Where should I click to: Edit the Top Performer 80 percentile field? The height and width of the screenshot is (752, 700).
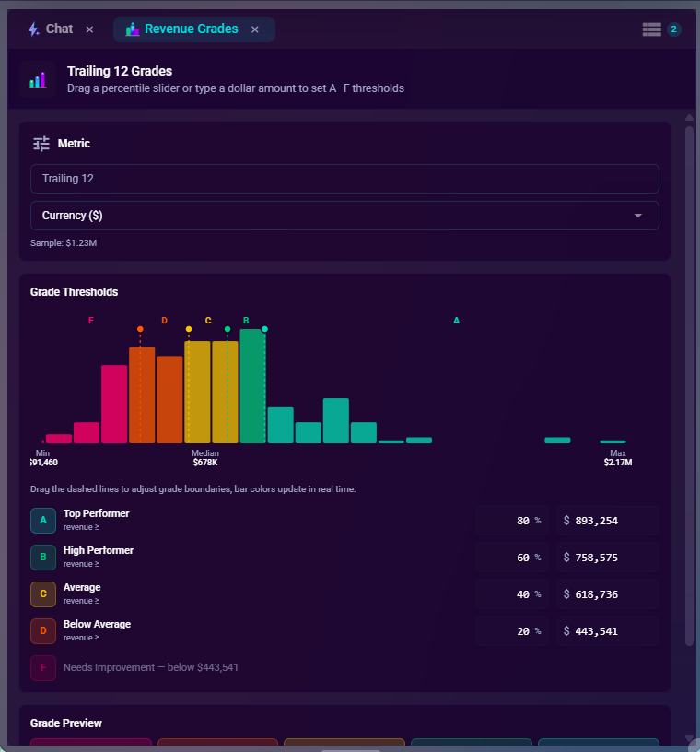pyautogui.click(x=512, y=521)
